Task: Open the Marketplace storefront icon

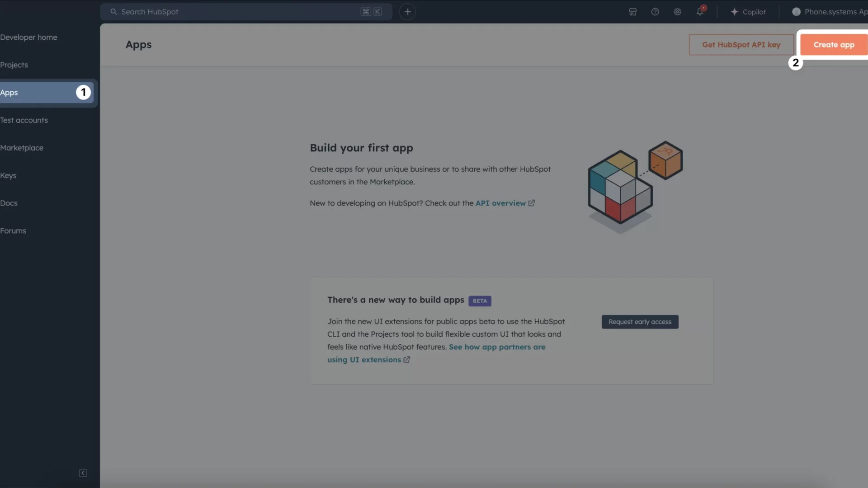Action: point(632,12)
